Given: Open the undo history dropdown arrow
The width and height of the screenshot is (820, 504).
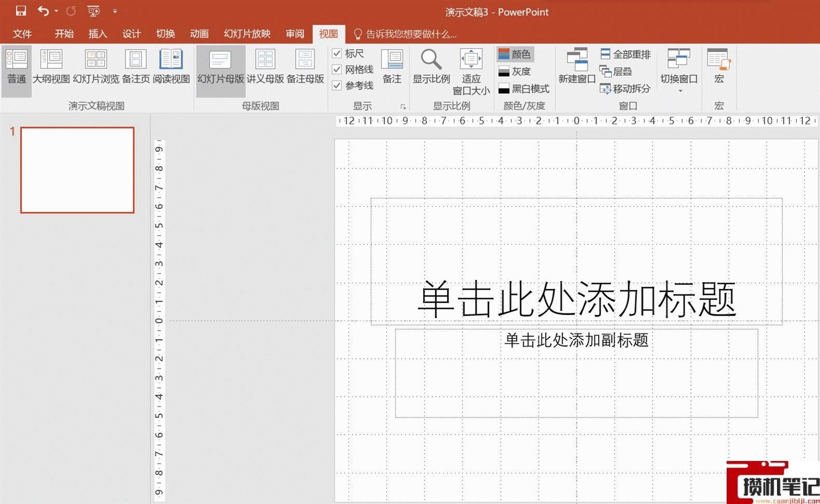Looking at the screenshot, I should 56,11.
